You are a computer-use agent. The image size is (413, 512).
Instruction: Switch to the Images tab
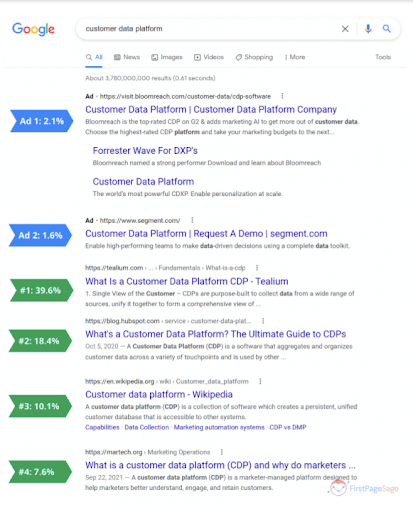(x=167, y=57)
